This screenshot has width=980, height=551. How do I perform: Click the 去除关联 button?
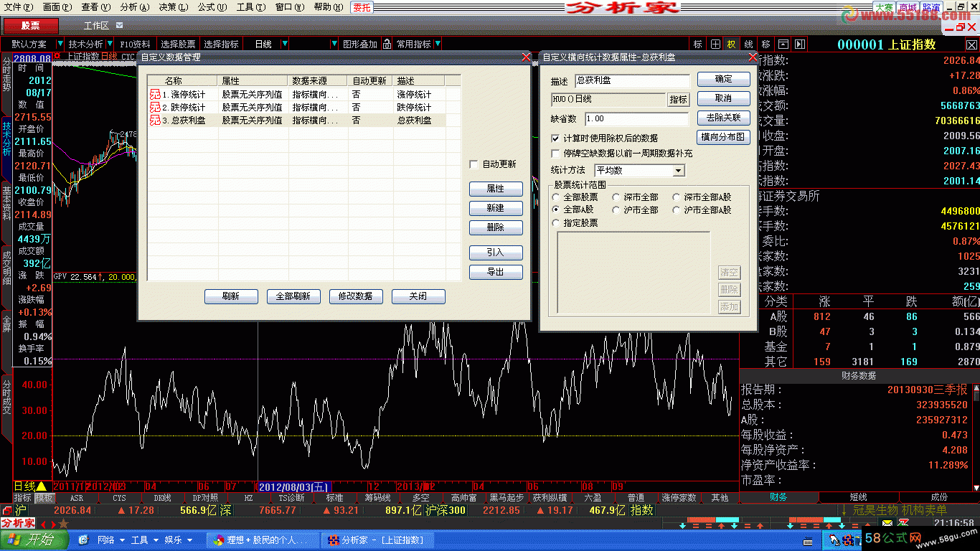tap(724, 118)
